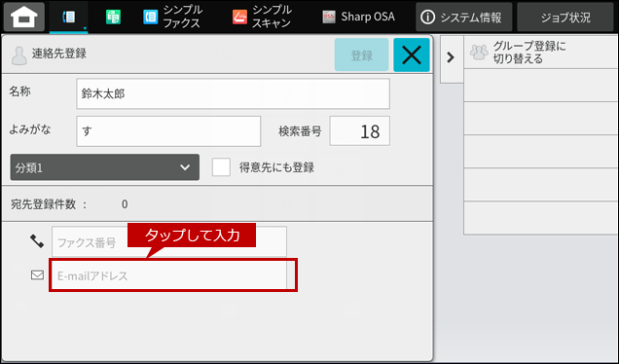Viewport: 619px width, 364px height.
Task: Open the green fax app icon
Action: (x=113, y=17)
